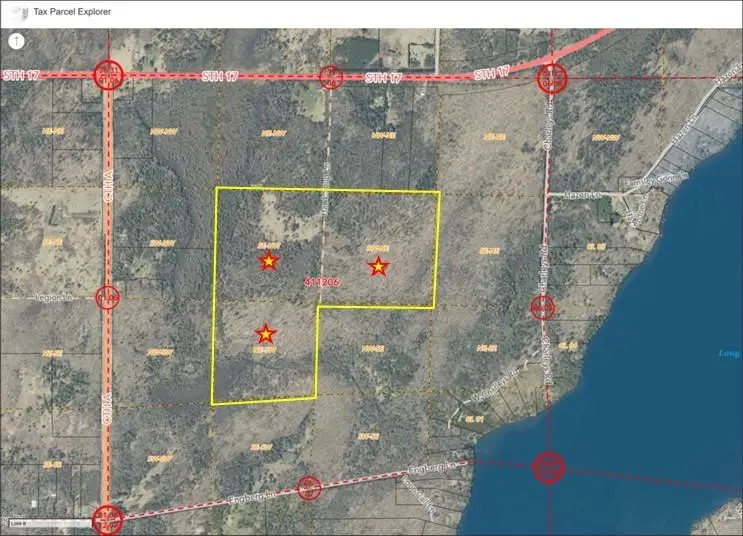
Task: Select the lower star marker in parcel
Action: [265, 333]
